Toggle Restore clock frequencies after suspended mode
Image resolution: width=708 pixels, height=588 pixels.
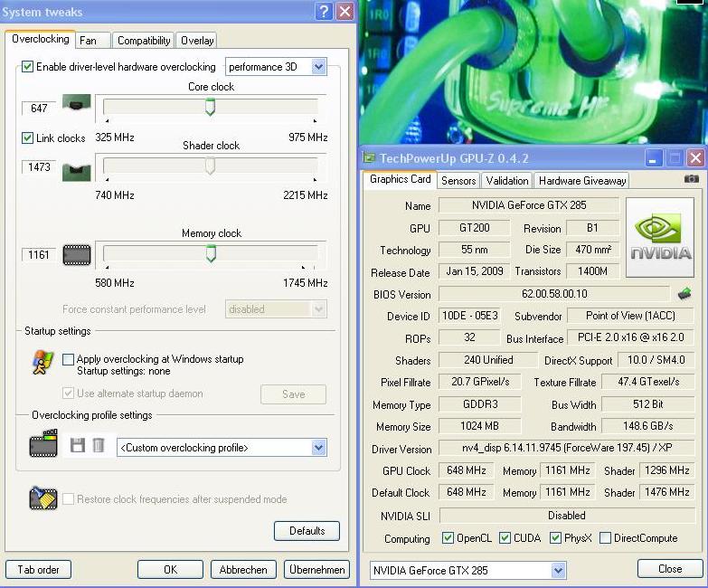click(68, 499)
